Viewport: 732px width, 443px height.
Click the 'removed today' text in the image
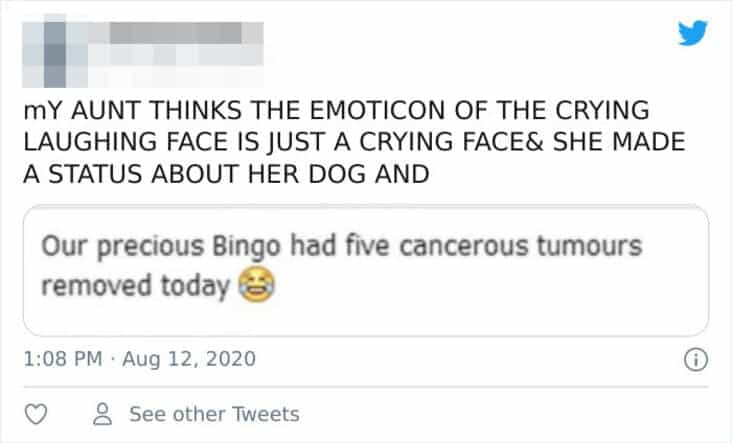[136, 287]
